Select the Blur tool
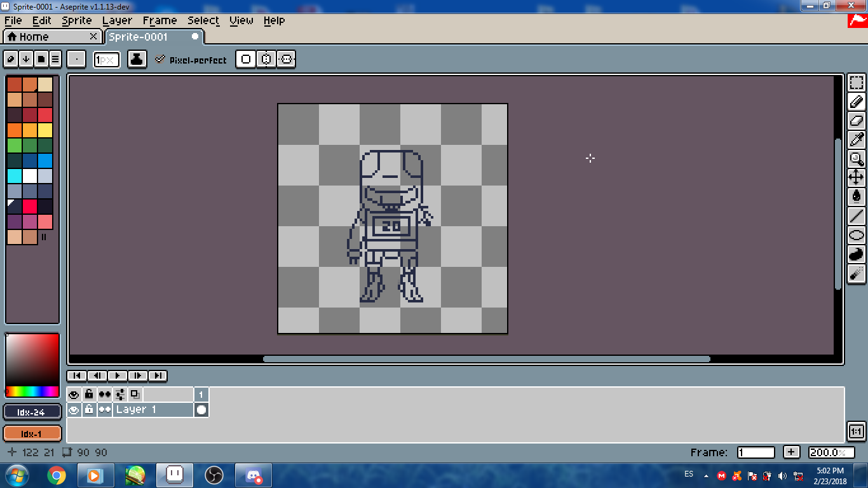Viewport: 868px width, 488px height. tap(857, 273)
